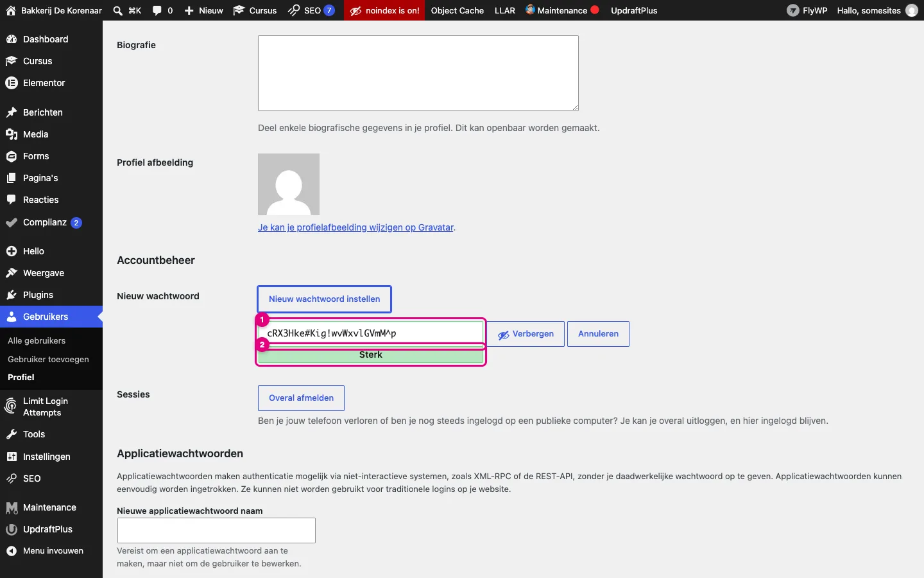924x578 pixels.
Task: Open the FlyWP admin bar menu
Action: click(807, 10)
